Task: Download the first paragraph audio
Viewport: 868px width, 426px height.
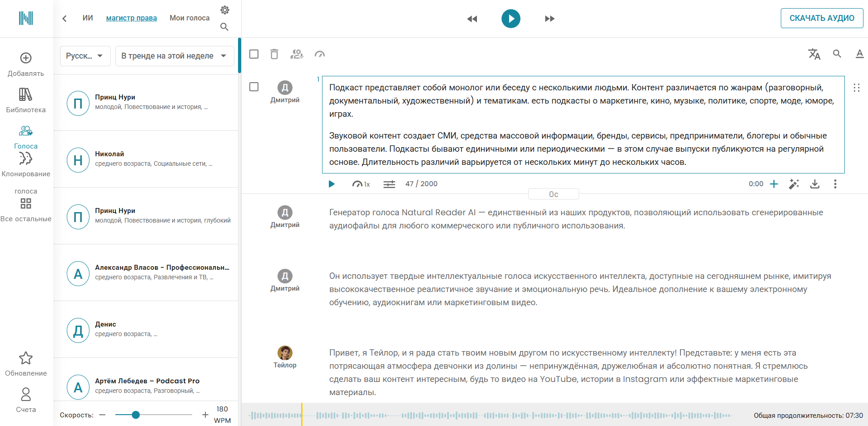Action: (814, 184)
